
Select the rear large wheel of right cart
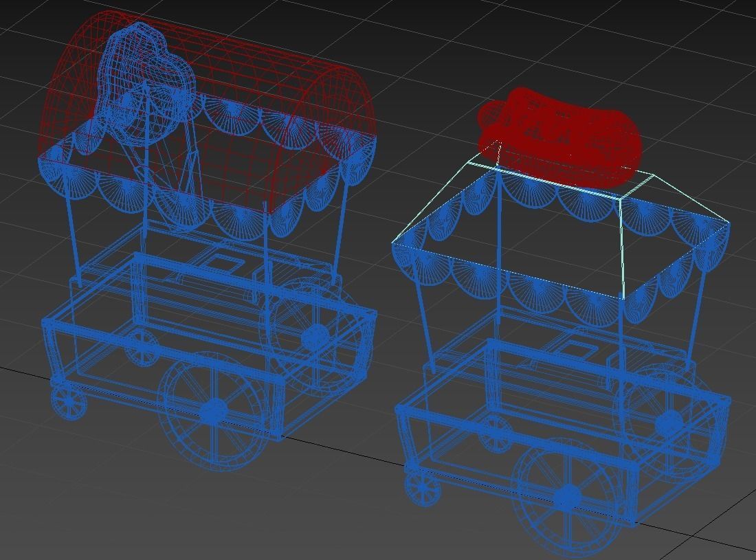(668, 422)
